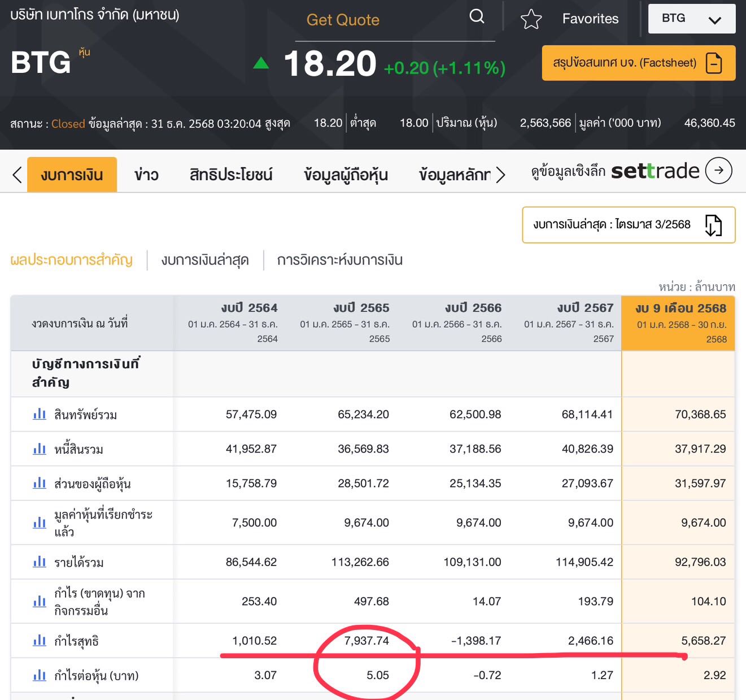This screenshot has width=746, height=700.
Task: Select the งบการเงิน tab
Action: (72, 175)
